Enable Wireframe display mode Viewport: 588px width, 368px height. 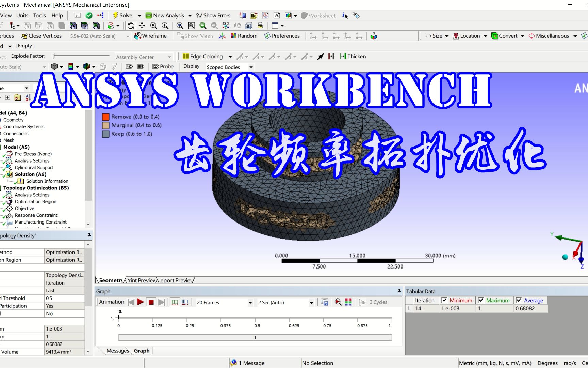pyautogui.click(x=151, y=36)
